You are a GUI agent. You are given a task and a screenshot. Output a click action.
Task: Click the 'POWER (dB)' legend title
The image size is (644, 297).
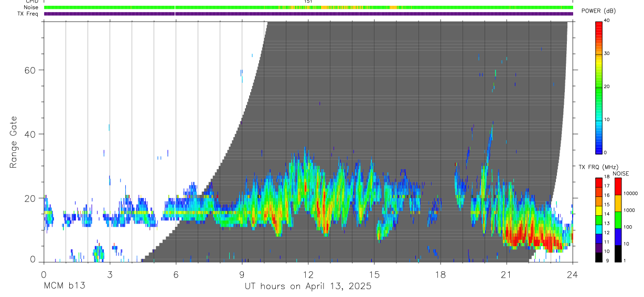tap(598, 11)
